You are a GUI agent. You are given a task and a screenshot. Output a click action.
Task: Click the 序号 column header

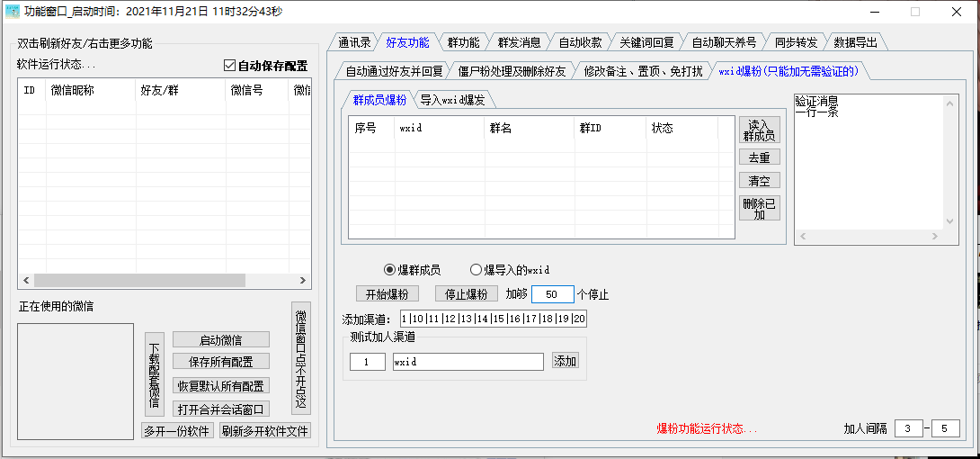372,128
